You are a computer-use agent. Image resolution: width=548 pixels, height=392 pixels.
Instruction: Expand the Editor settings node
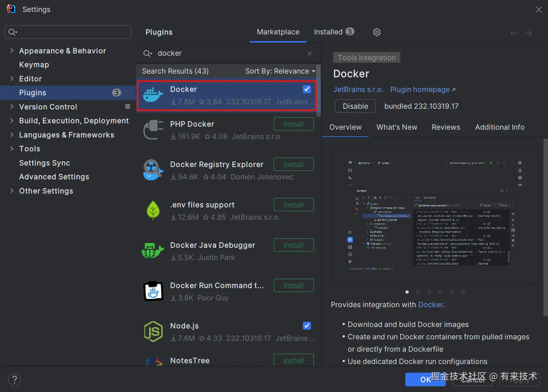tap(12, 78)
